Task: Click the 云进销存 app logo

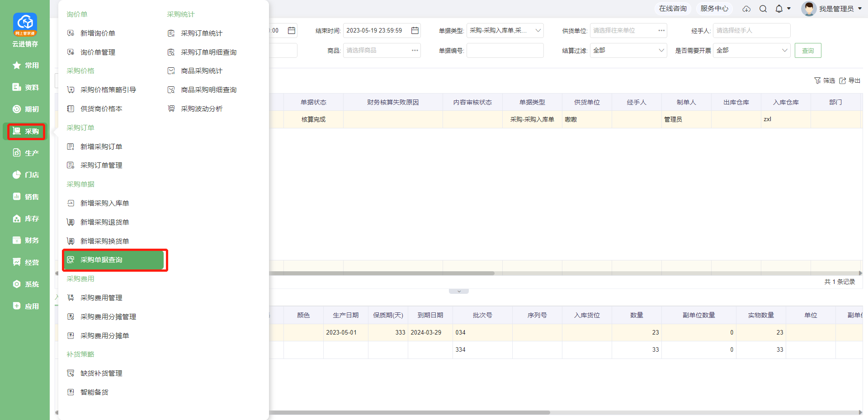Action: pos(25,25)
